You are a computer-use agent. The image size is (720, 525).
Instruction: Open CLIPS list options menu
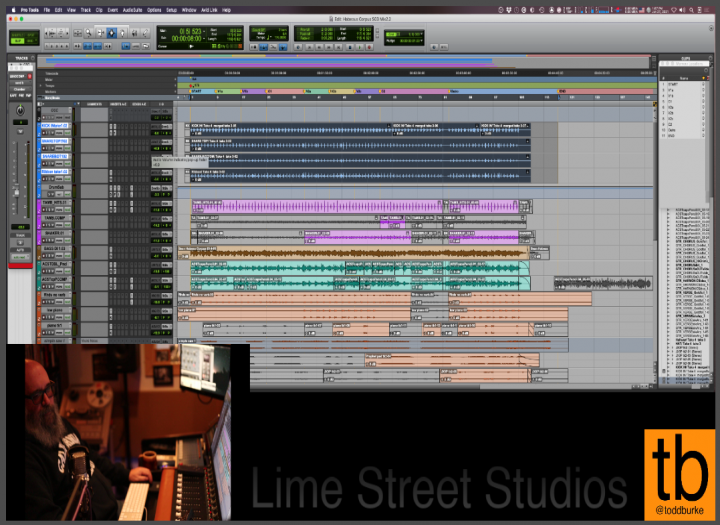[709, 58]
